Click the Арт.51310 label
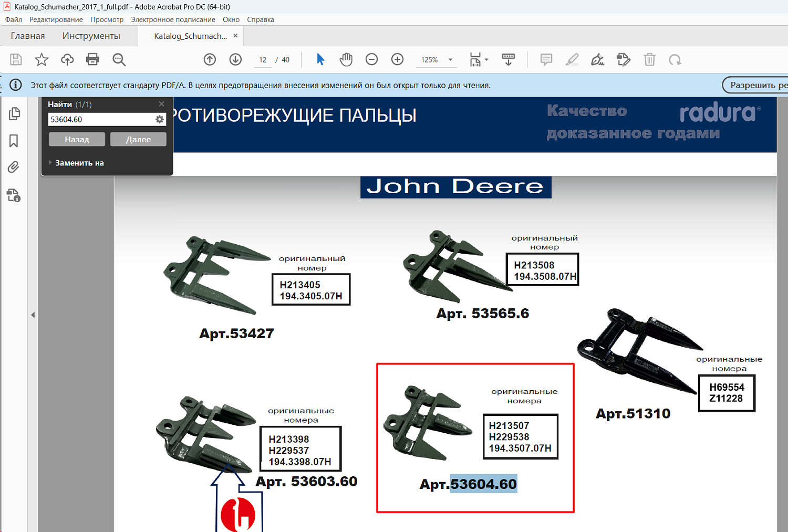Viewport: 788px width, 532px height. 633,414
